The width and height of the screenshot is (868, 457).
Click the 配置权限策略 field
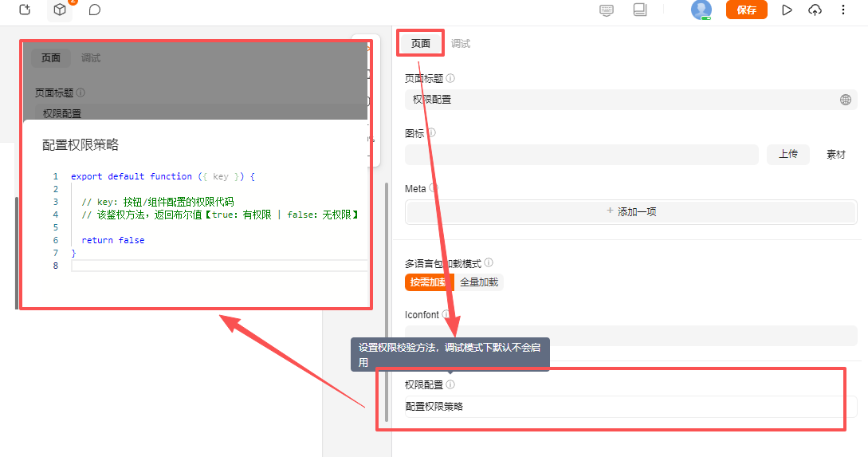[630, 407]
